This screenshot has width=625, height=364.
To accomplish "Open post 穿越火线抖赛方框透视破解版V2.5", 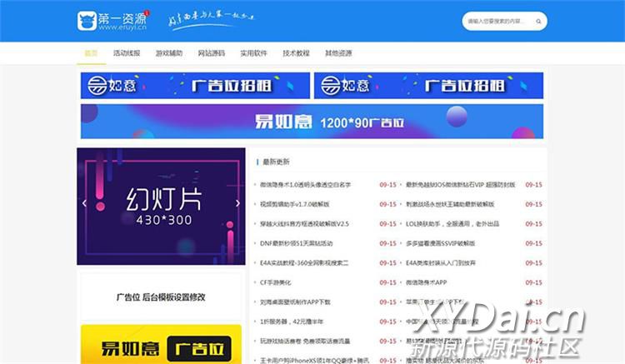I will 304,224.
